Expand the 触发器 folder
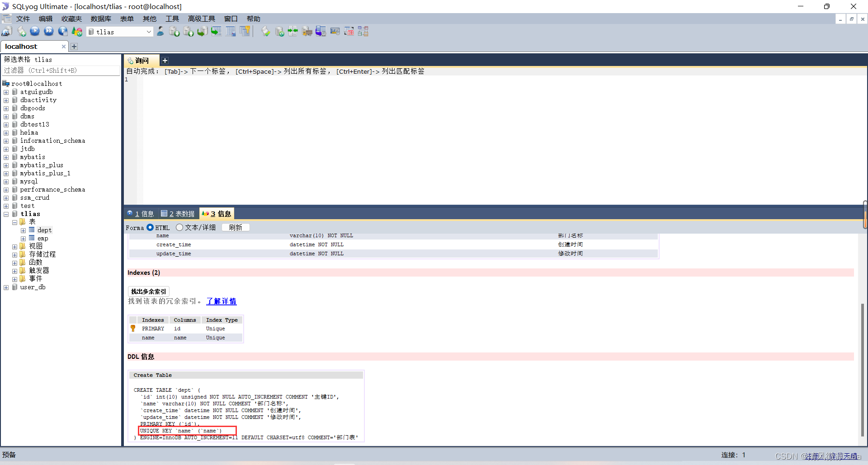Screen dimensions: 868x465 pos(14,271)
